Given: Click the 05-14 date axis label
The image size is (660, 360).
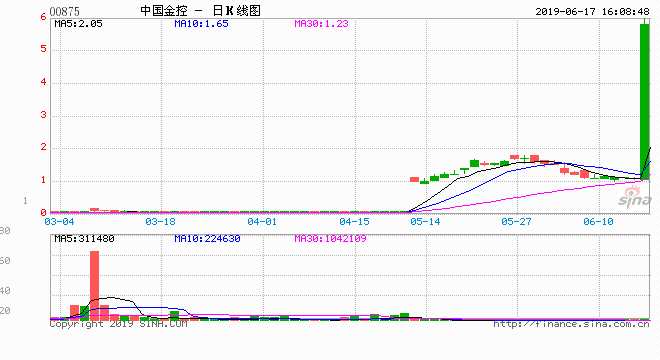Looking at the screenshot, I should coord(425,221).
